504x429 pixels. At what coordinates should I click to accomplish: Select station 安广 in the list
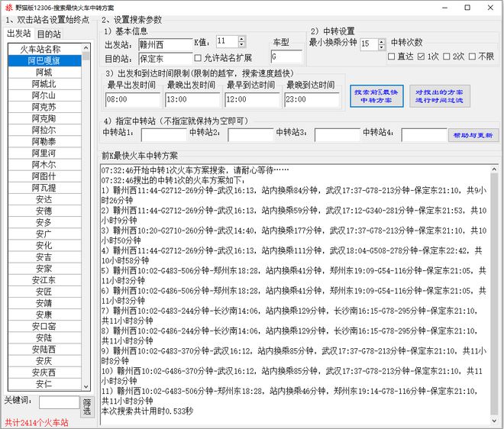44,234
